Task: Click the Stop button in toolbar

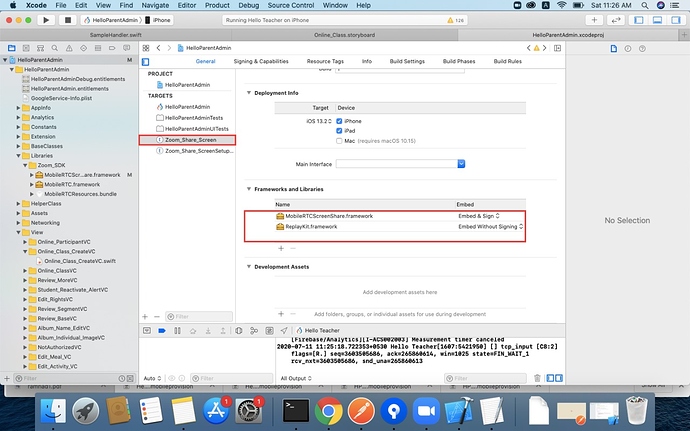Action: coord(68,20)
